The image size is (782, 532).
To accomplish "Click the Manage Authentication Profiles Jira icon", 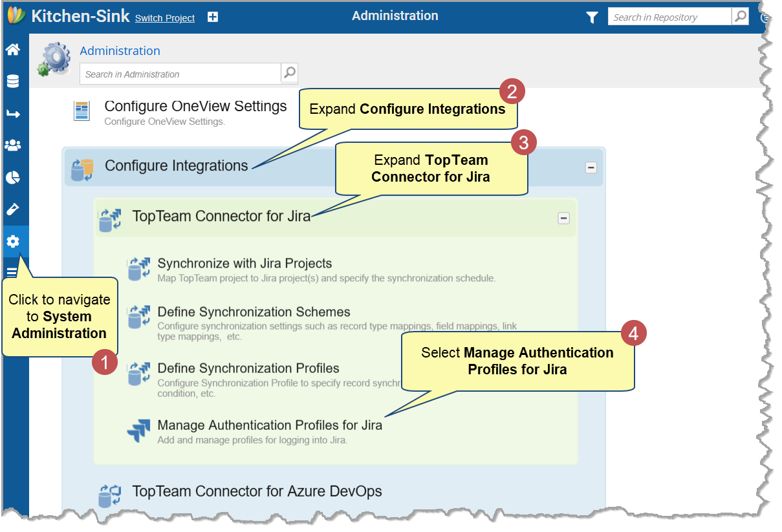I will 138,431.
